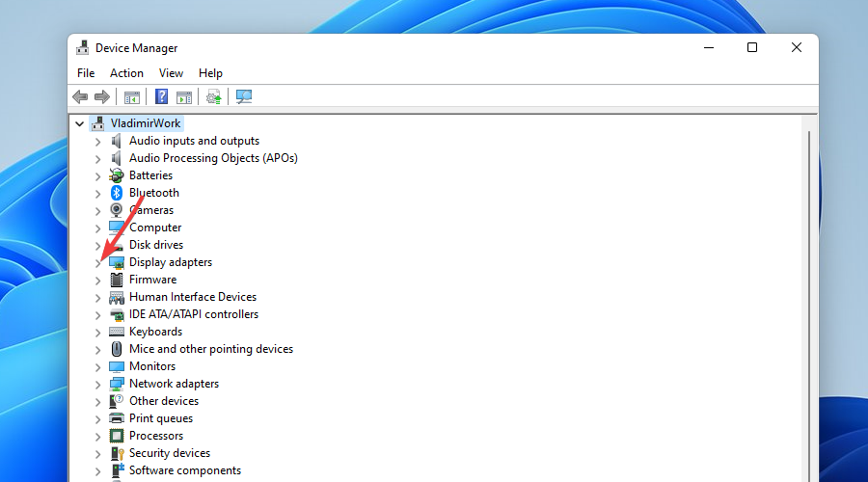Expand the Monitors chevron

[98, 367]
